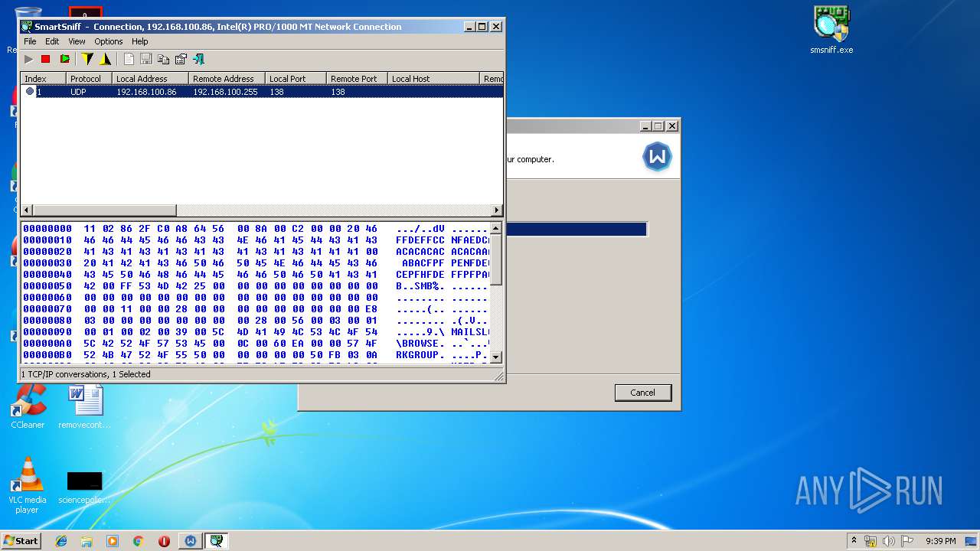
Task: Click horizontal scrollbar right arrow in conversation list
Action: [497, 210]
